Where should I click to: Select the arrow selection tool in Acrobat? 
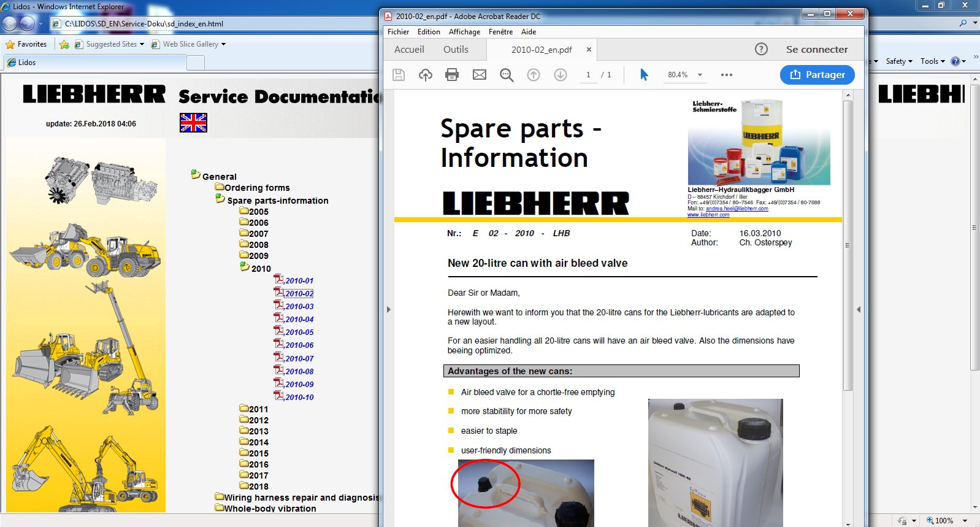coord(644,75)
